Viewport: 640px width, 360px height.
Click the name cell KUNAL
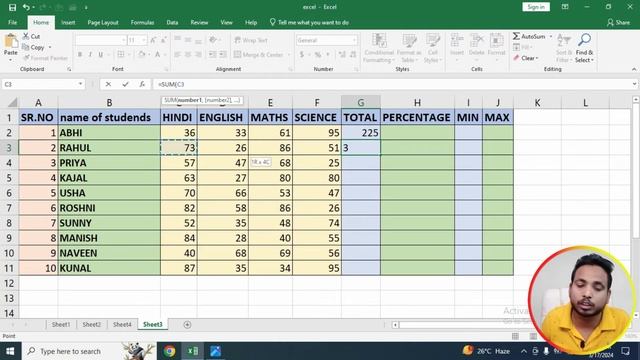[109, 268]
